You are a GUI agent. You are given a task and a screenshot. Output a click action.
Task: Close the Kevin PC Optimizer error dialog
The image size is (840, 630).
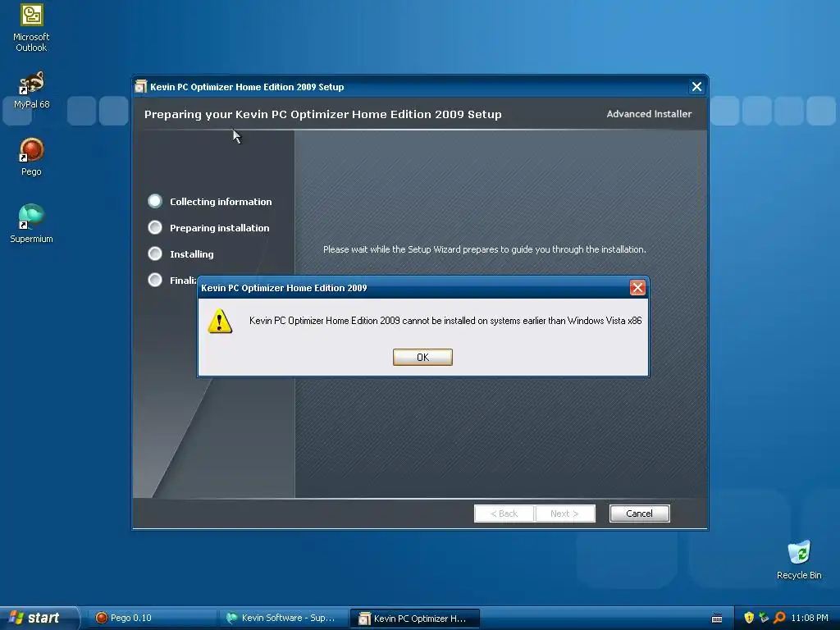pyautogui.click(x=637, y=288)
